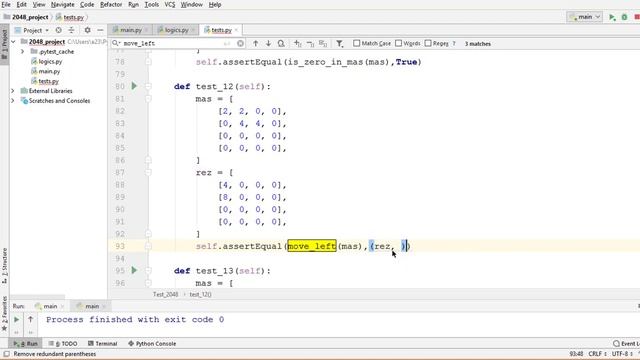Select tests.py in project tree

(48, 81)
